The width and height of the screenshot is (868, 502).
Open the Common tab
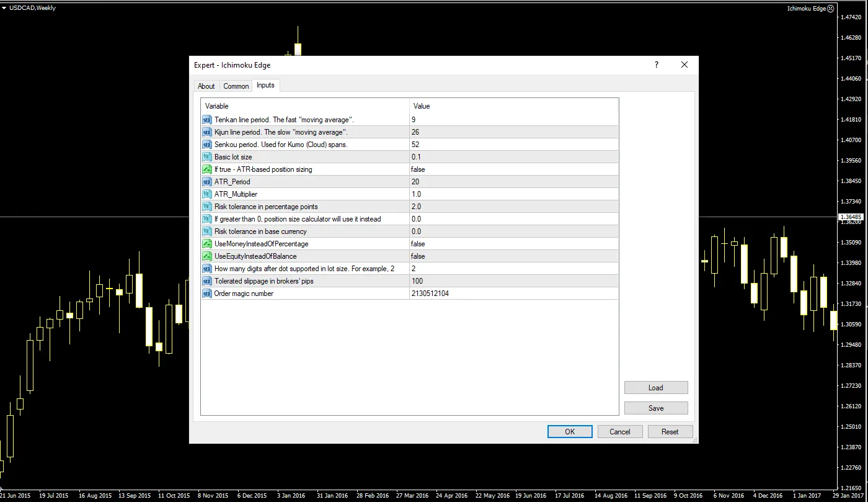pyautogui.click(x=236, y=86)
